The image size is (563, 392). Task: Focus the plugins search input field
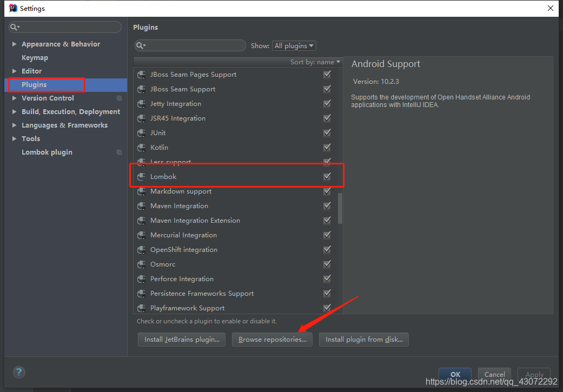point(190,45)
